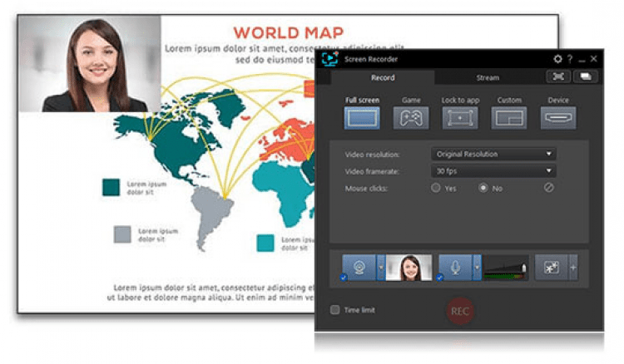Toggle the webcam source icon
The width and height of the screenshot is (624, 364).
[x=359, y=268]
